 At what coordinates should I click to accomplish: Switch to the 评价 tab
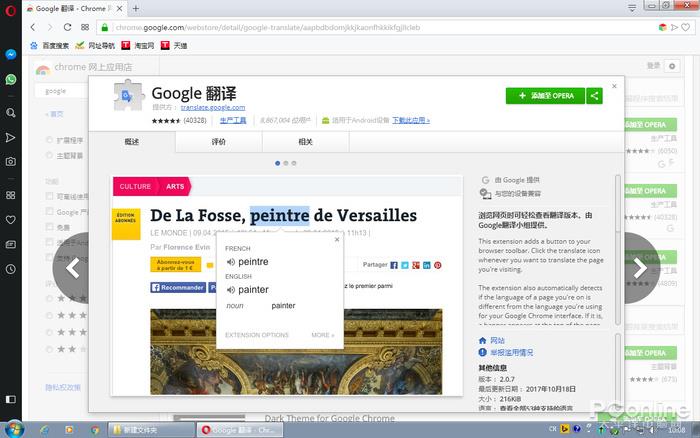[218, 142]
